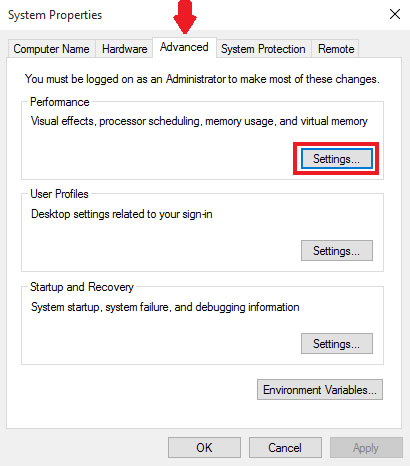Click the Administrator logon notice text
Viewport: 410px width, 466px height.
(x=202, y=79)
